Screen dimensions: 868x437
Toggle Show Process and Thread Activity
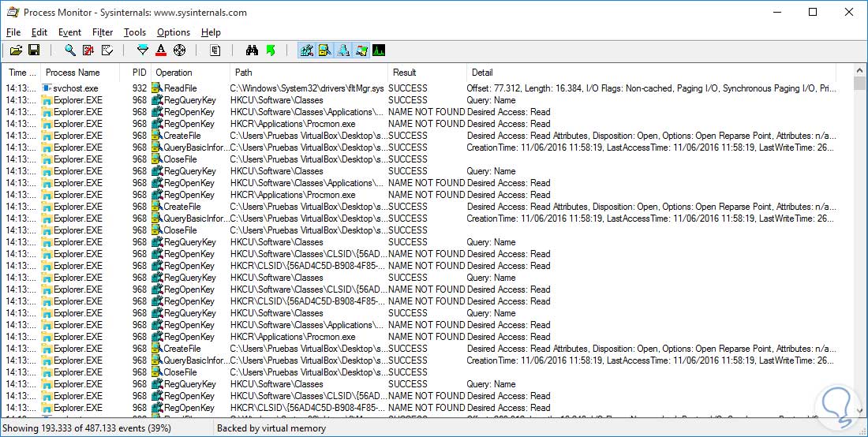click(361, 51)
